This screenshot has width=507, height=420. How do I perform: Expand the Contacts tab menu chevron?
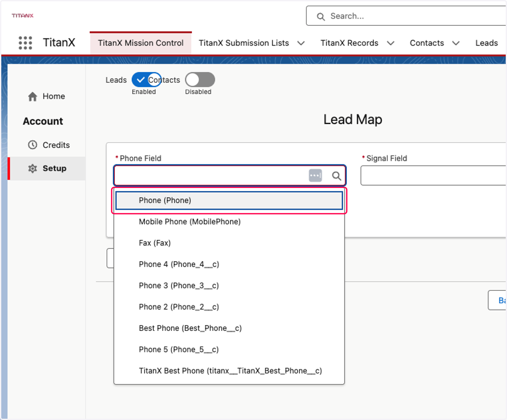coord(456,43)
